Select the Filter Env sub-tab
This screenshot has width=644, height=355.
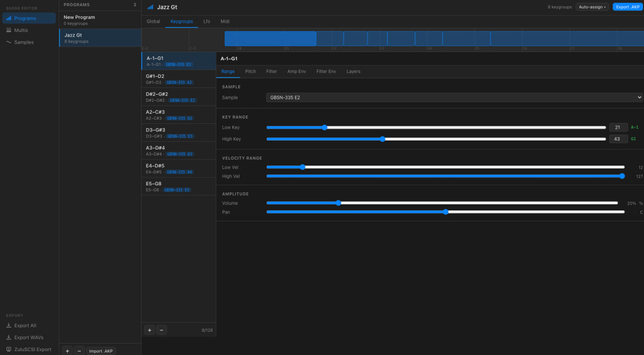click(x=326, y=72)
